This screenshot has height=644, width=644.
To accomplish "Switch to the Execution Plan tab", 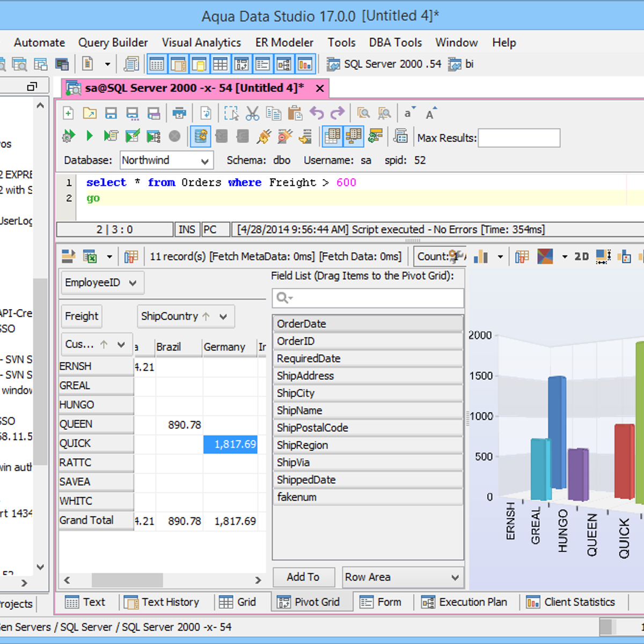I will pyautogui.click(x=465, y=602).
